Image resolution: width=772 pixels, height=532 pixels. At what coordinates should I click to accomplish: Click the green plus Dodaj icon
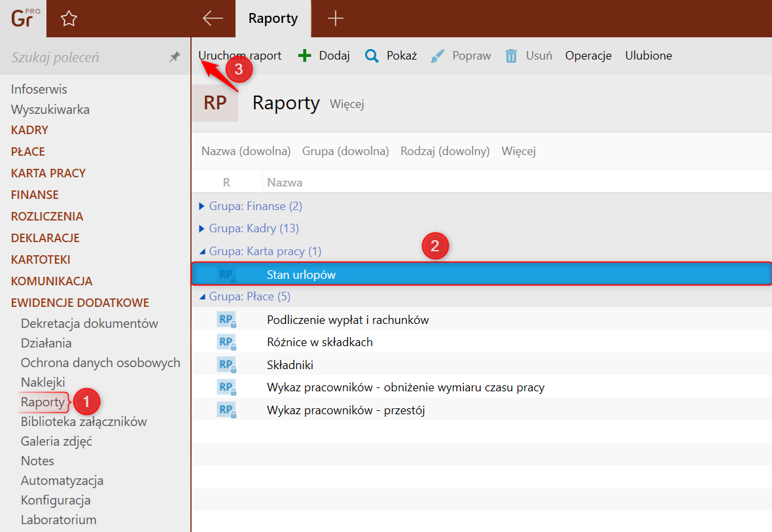point(305,56)
